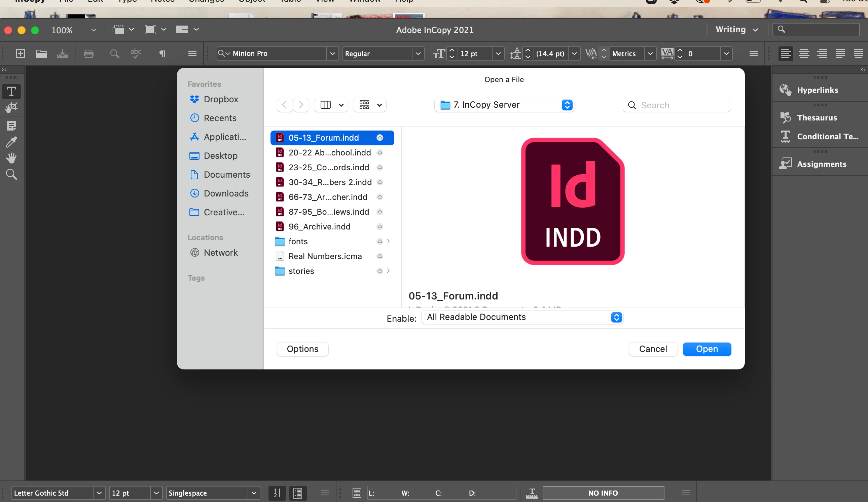
Task: Enable justify all lines alignment
Action: 858,53
